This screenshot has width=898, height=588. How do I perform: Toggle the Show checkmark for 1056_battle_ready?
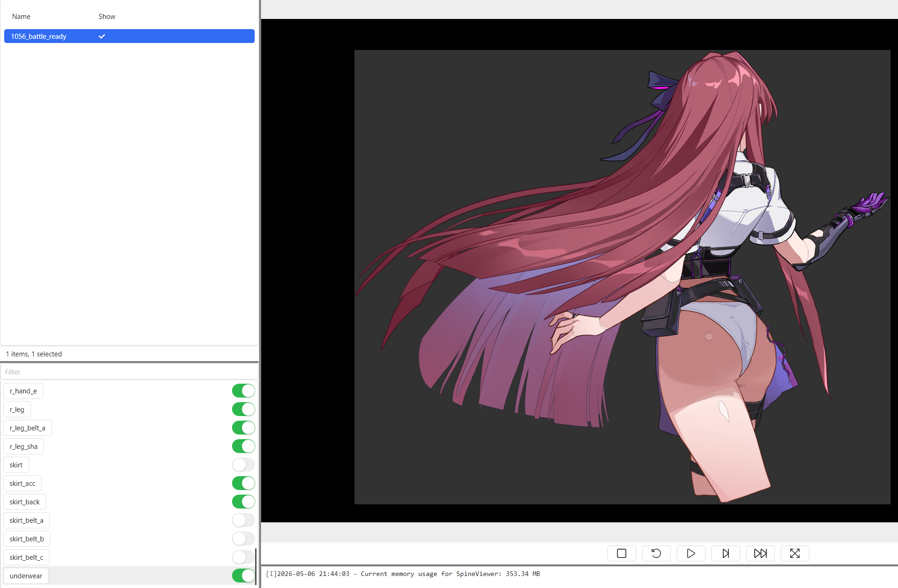pos(102,36)
